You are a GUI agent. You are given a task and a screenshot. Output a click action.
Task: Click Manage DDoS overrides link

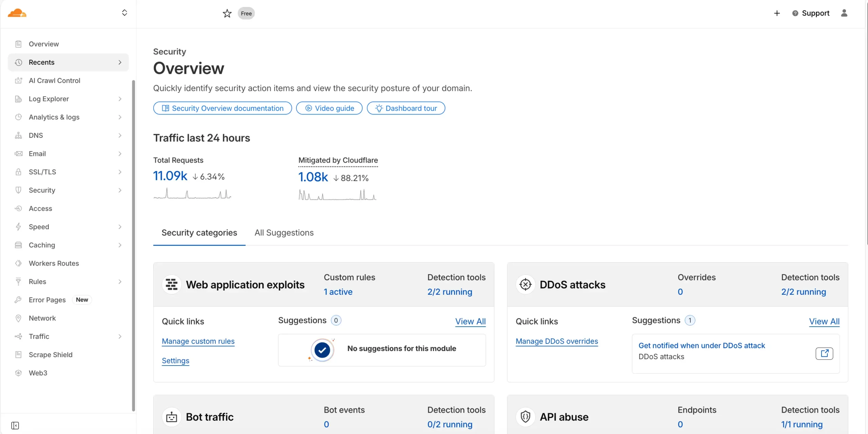point(557,342)
